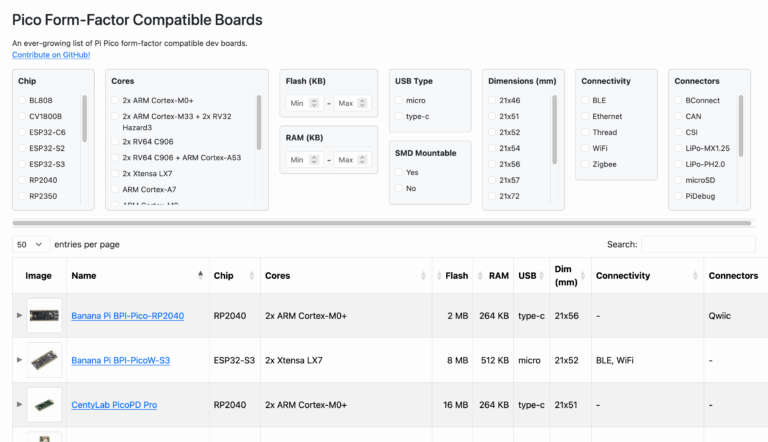The height and width of the screenshot is (442, 768).
Task: Check the 21x46 dimensions filter
Action: (x=492, y=100)
